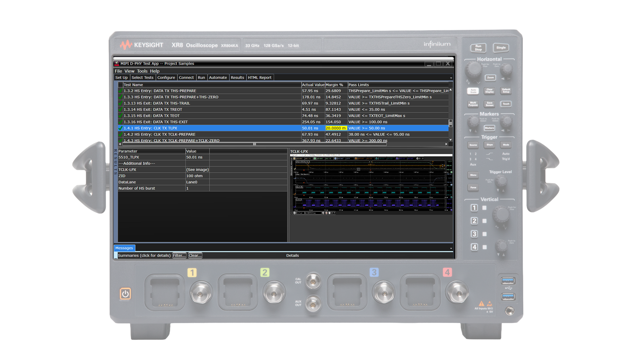Select test 1.3.15 HS Exit: DATA TX TEOT

[x=283, y=116]
